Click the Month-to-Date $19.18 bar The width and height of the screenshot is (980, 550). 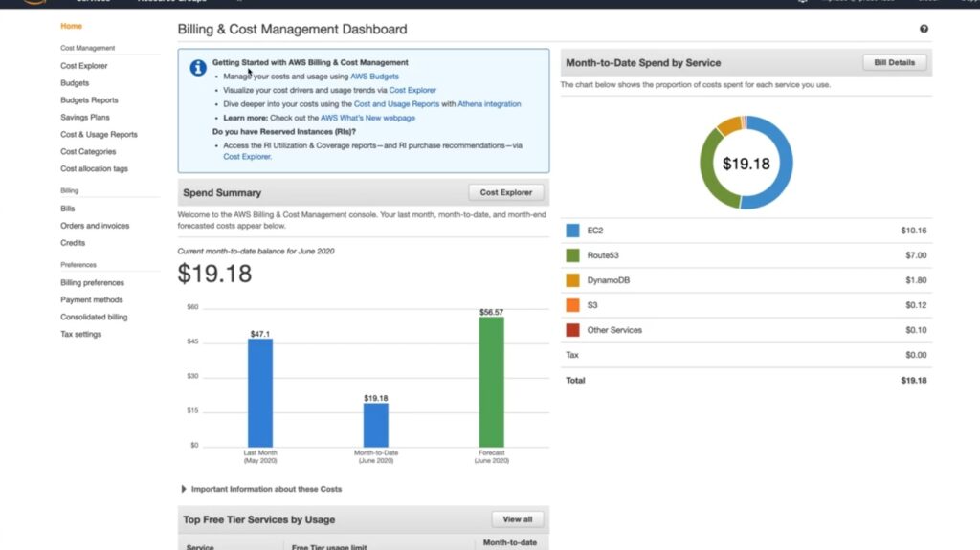375,425
